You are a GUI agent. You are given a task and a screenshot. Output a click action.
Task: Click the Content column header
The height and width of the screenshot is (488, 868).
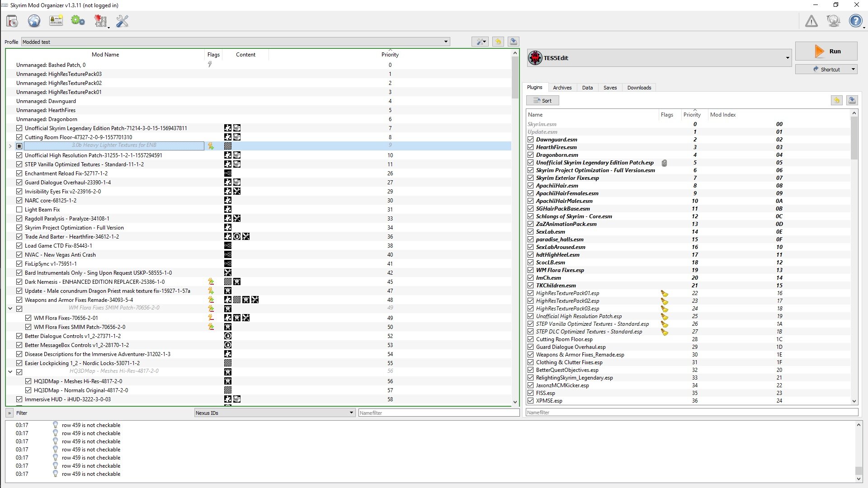pos(245,54)
